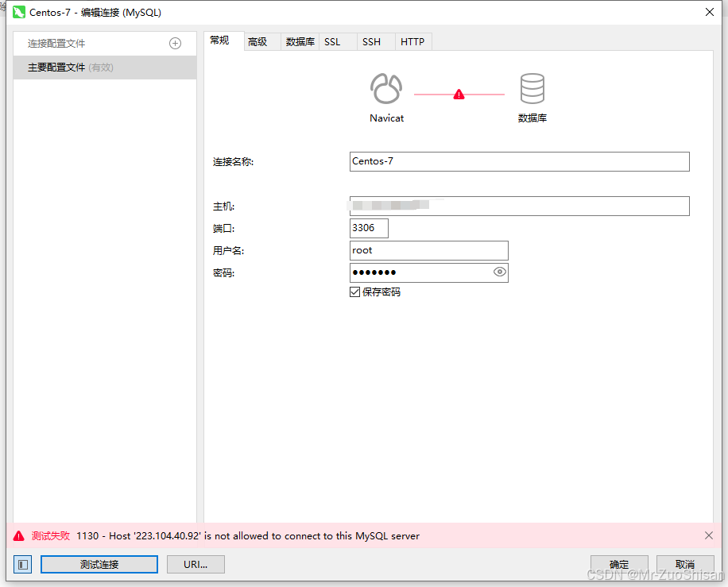This screenshot has width=728, height=587.
Task: Add a new connection profile with the plus icon
Action: tap(175, 44)
